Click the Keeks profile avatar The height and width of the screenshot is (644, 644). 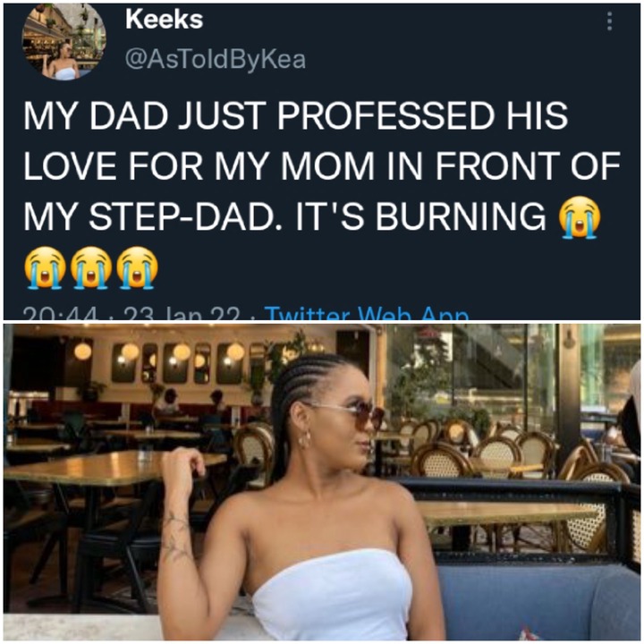tap(64, 40)
